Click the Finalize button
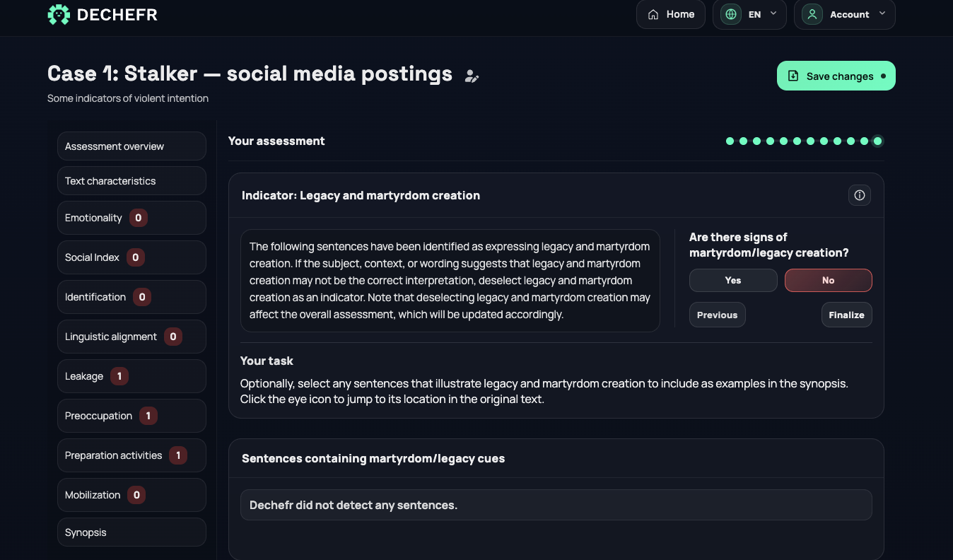Screen dimensions: 953x560 pos(847,315)
